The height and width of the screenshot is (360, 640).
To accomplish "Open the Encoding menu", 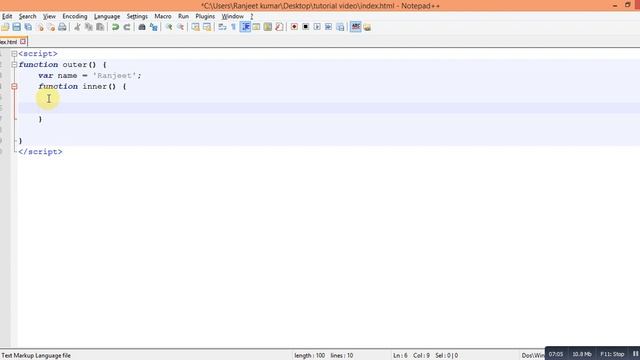I will (75, 16).
